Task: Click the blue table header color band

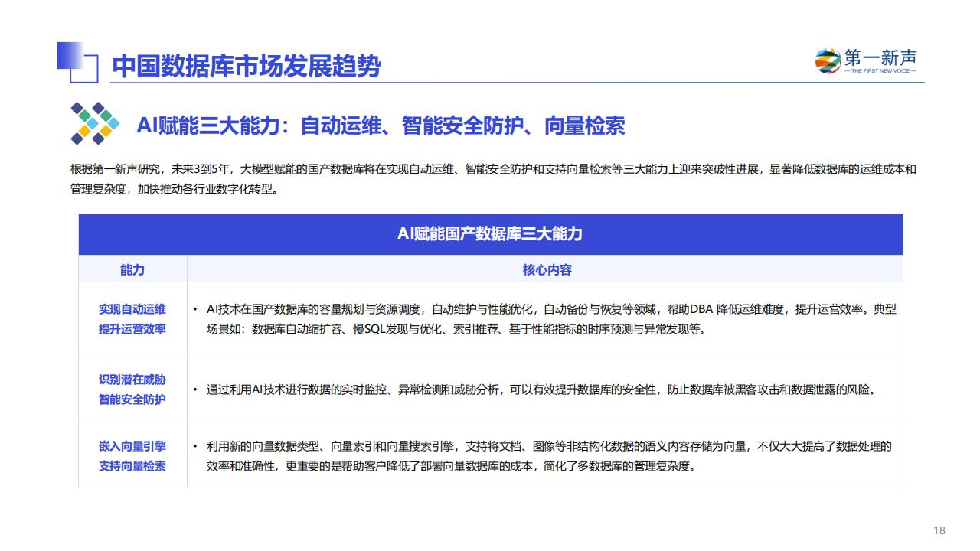Action: click(x=490, y=233)
